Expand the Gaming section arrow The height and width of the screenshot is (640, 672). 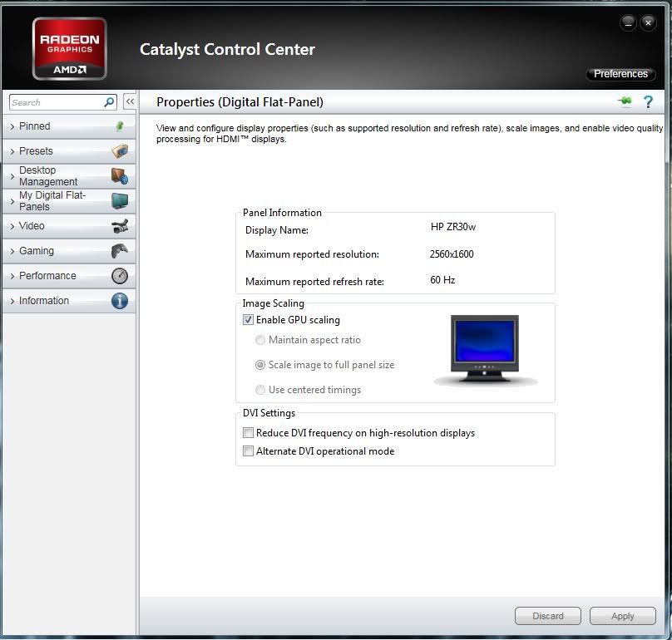point(12,251)
